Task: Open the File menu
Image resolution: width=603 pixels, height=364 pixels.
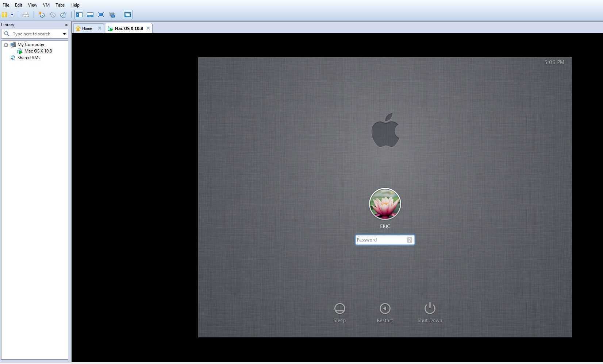Action: pos(6,5)
